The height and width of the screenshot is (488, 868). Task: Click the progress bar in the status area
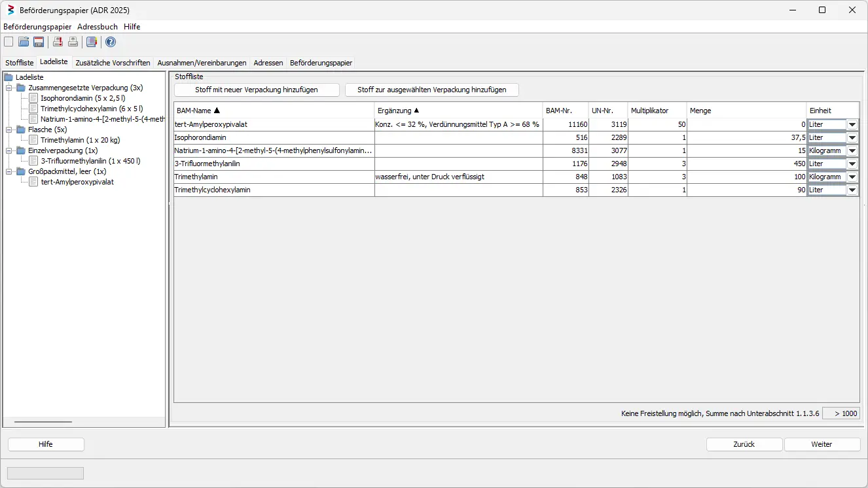pyautogui.click(x=45, y=473)
